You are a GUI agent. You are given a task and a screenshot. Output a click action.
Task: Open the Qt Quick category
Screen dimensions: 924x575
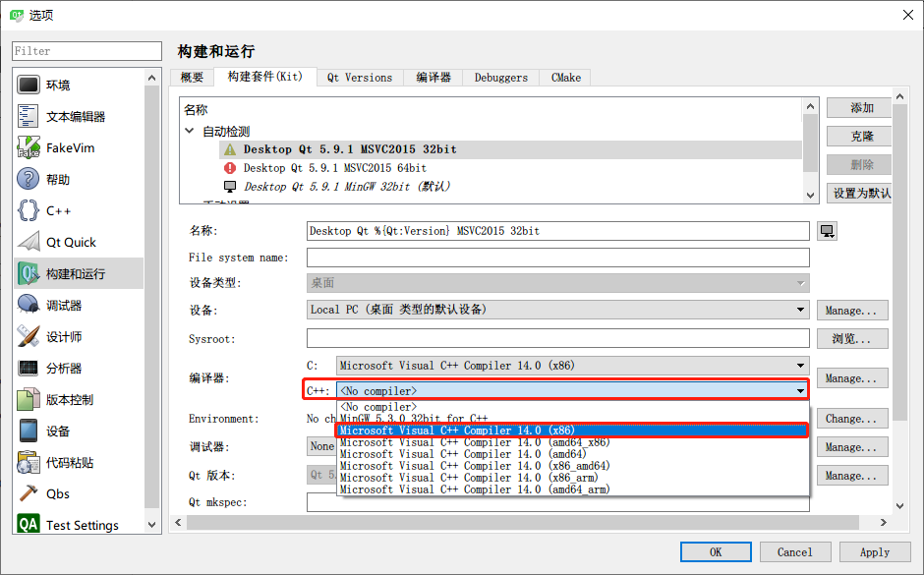pyautogui.click(x=79, y=242)
